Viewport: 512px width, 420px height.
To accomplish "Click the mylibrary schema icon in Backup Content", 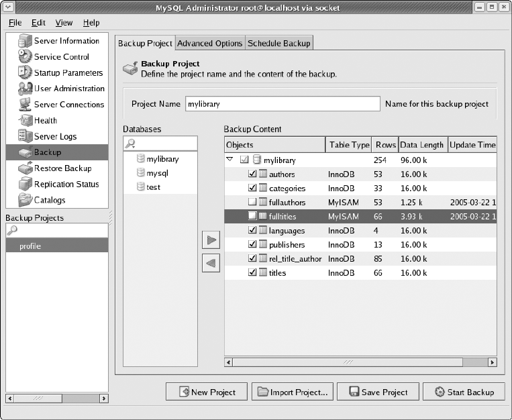I will coord(257,160).
